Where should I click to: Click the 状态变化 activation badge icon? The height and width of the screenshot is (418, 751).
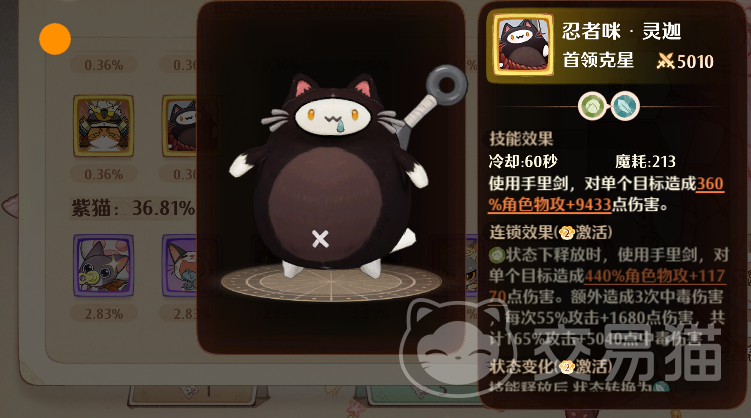point(567,367)
